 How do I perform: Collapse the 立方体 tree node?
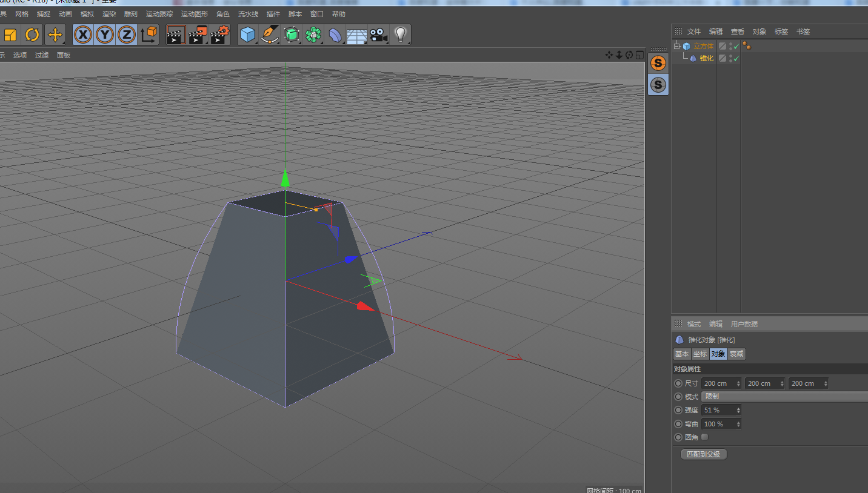click(x=676, y=46)
